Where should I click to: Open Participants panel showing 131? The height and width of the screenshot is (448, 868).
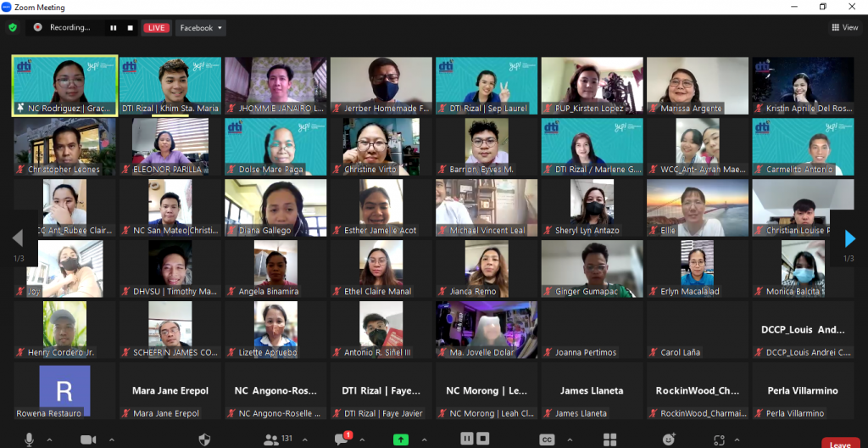click(278, 440)
